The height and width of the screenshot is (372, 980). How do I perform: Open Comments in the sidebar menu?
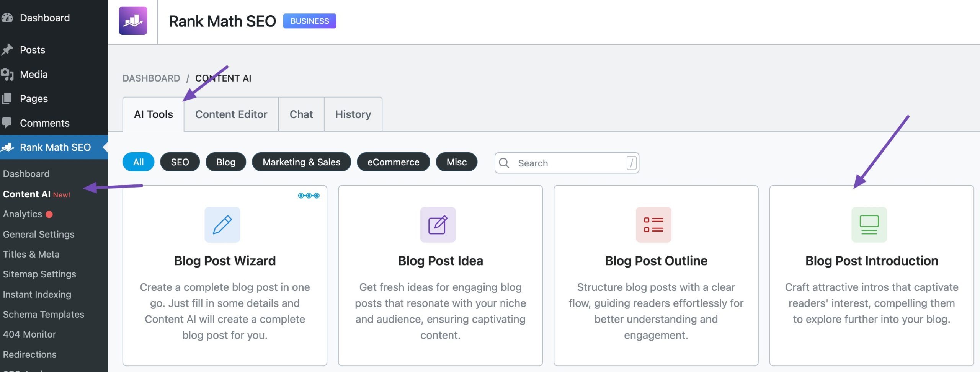pos(45,123)
